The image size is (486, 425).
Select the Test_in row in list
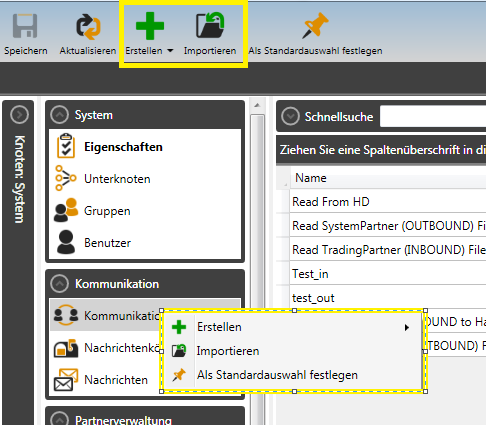point(388,274)
